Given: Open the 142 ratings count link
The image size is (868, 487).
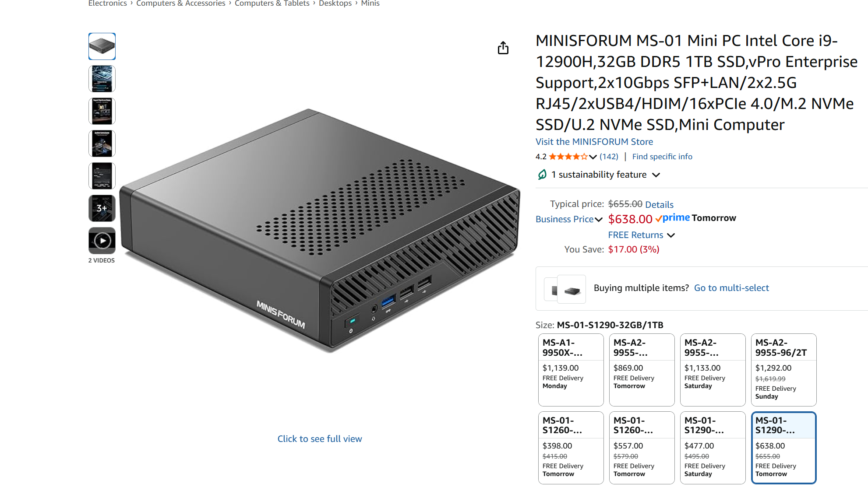Looking at the screenshot, I should click(609, 157).
